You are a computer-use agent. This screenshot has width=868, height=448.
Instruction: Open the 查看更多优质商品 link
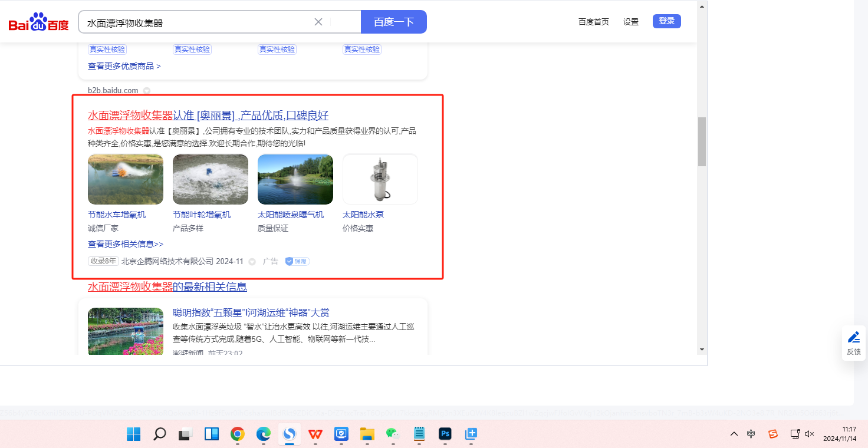[124, 66]
